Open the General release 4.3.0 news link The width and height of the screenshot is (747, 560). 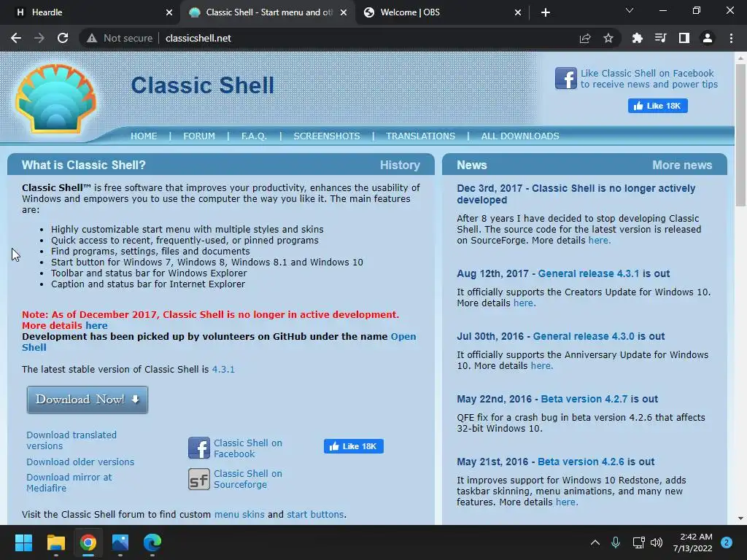(x=584, y=336)
